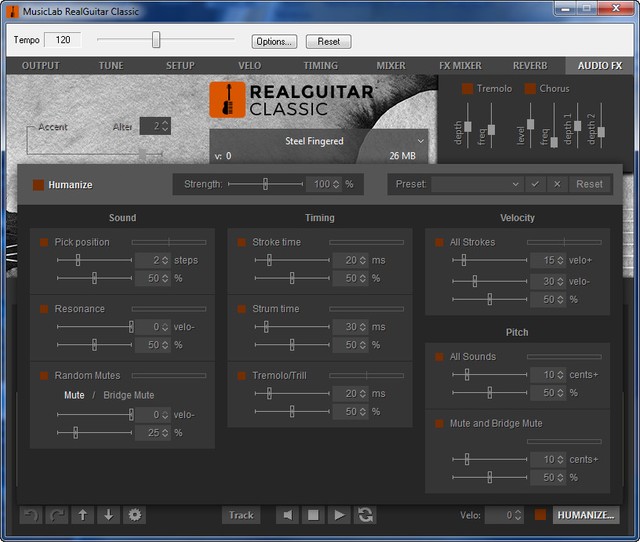Viewport: 640px width, 542px height.
Task: Enable the Chorus effect
Action: pos(530,89)
